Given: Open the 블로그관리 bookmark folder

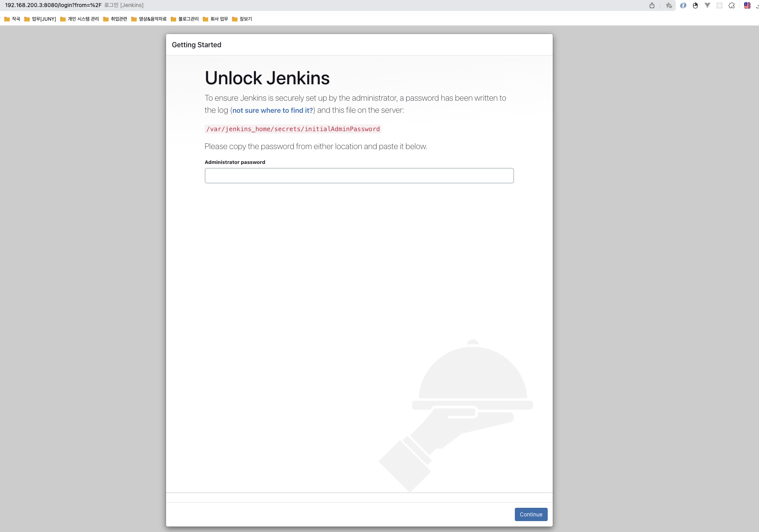Looking at the screenshot, I should 185,19.
